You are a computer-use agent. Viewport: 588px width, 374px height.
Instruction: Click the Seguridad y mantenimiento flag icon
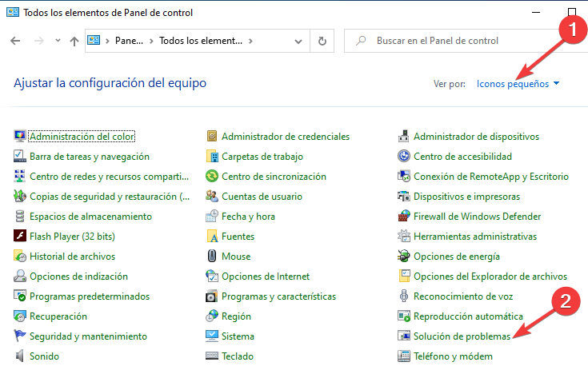click(x=20, y=336)
